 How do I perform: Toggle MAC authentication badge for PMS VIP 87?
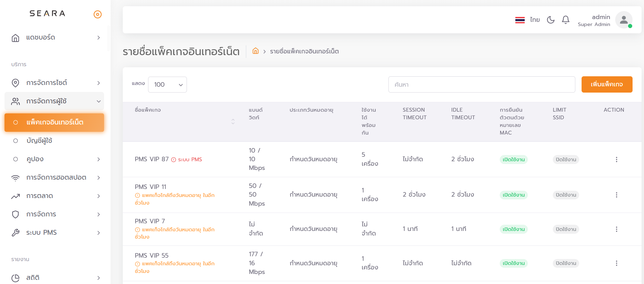coord(513,160)
